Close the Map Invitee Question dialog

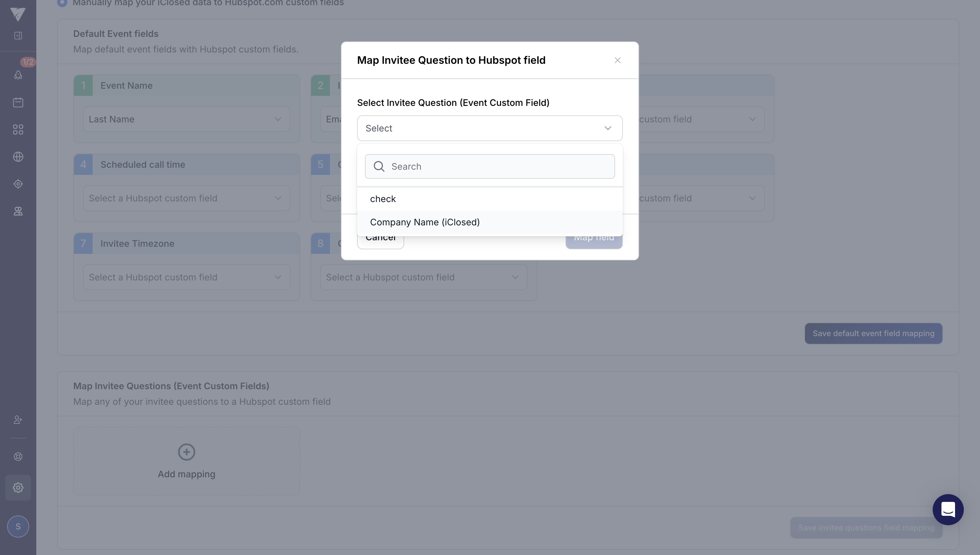click(617, 60)
